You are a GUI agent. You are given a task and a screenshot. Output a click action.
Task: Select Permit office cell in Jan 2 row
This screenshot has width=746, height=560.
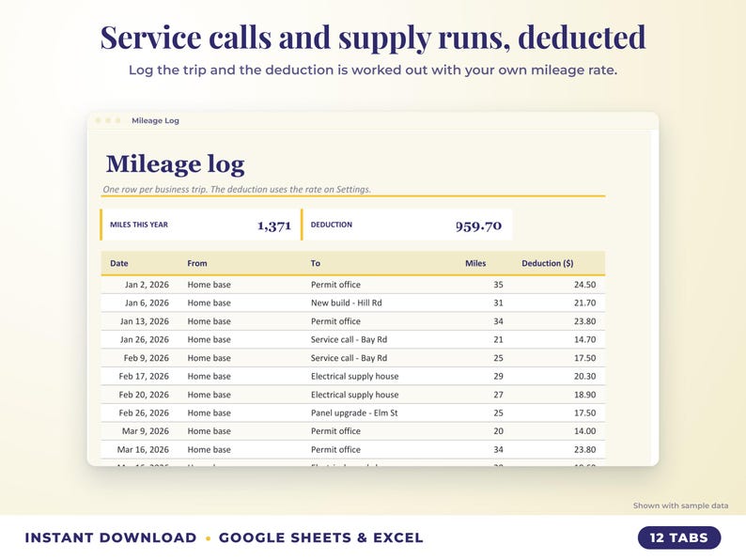(x=335, y=285)
